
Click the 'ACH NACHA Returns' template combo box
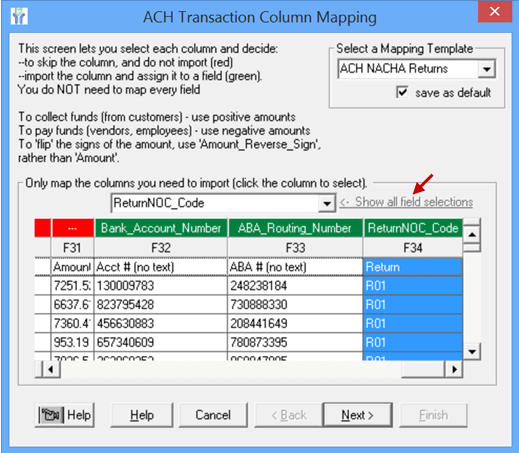click(x=417, y=69)
